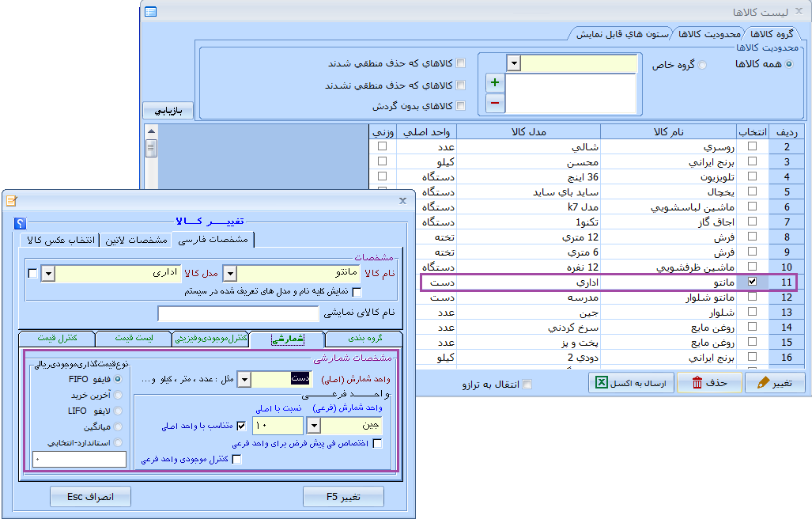Click the واحد اصلی column header

point(426,131)
